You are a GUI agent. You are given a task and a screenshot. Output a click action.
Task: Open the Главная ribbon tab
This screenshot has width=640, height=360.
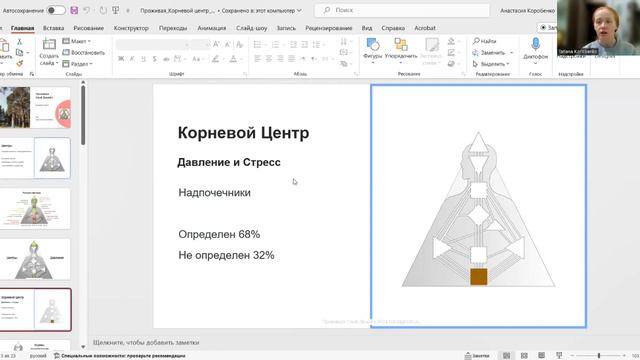coord(22,28)
